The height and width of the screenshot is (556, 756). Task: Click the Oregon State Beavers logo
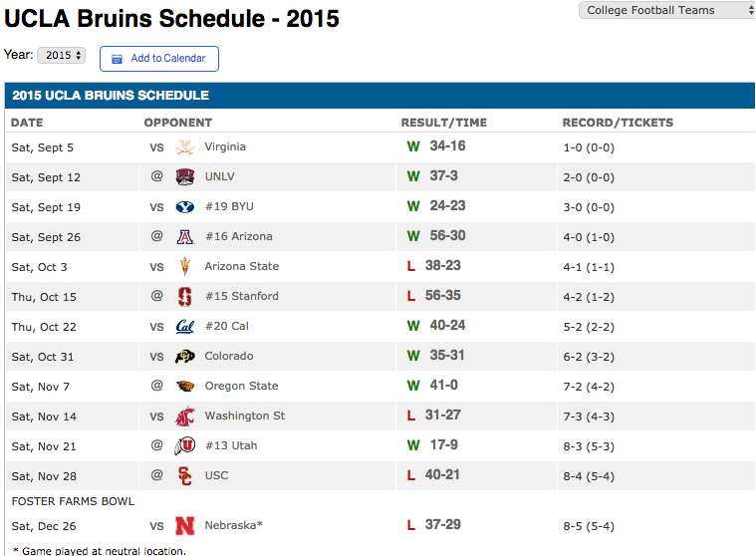coord(184,387)
